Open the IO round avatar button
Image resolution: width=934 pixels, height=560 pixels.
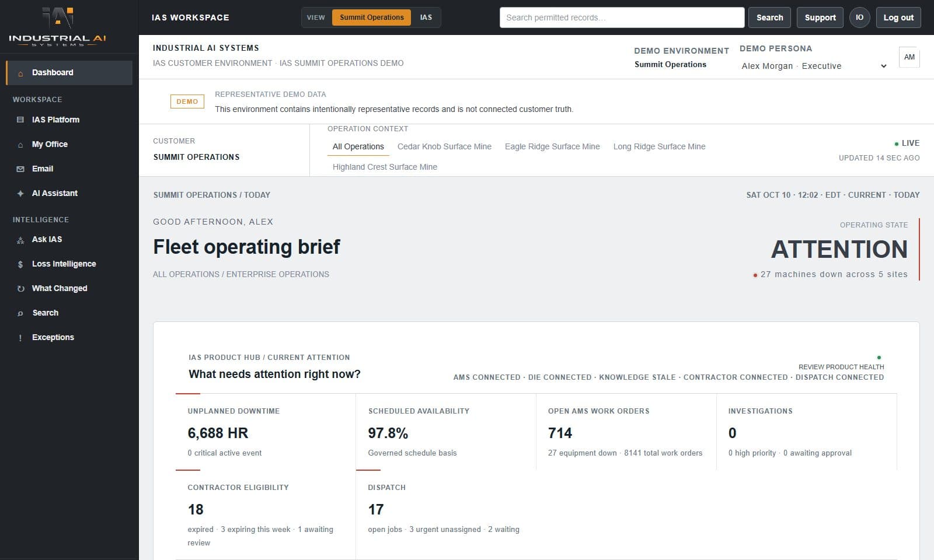coord(859,17)
